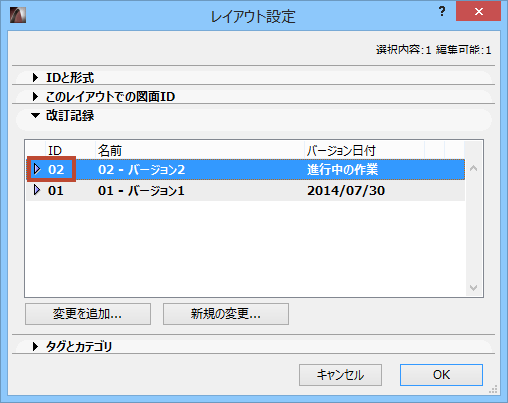Click the dialog resize grip

point(493,389)
